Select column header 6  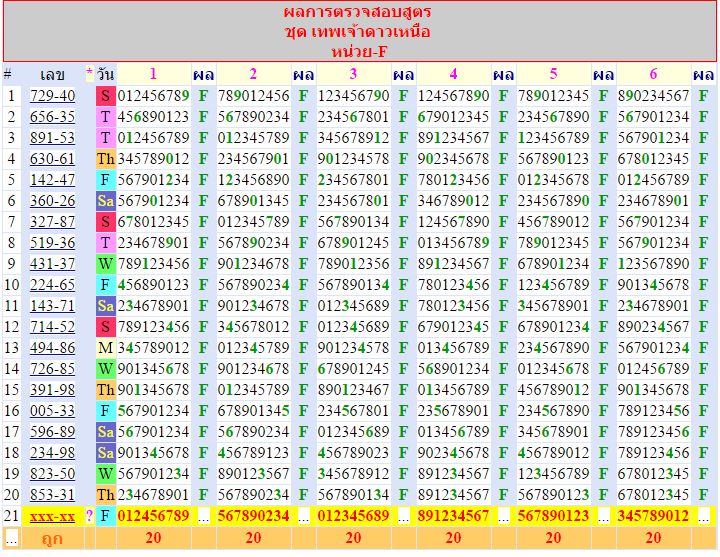click(x=653, y=75)
